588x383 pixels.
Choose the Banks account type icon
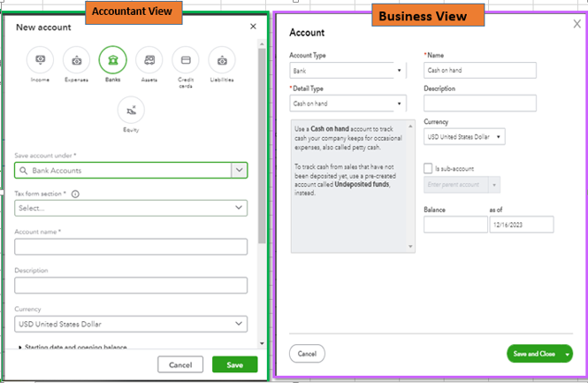(x=113, y=60)
